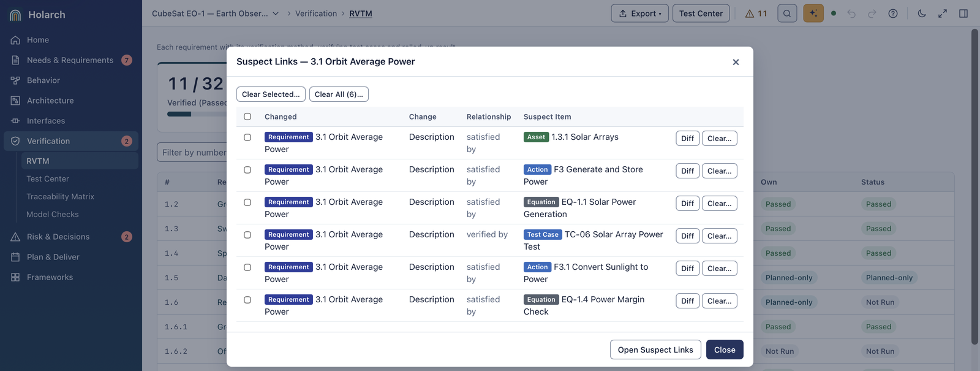Click the Planned-only status in row 1.5
The width and height of the screenshot is (980, 371).
tap(889, 278)
